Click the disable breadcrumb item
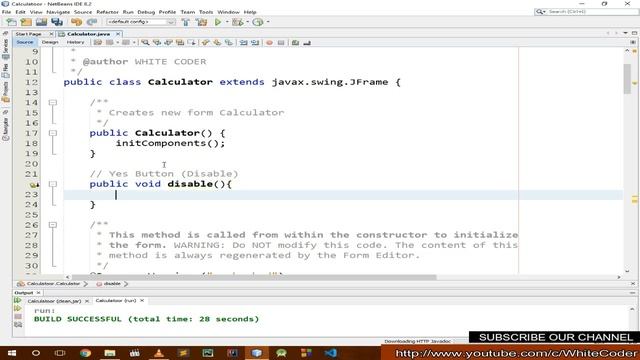This screenshot has height=360, width=640. (x=112, y=283)
